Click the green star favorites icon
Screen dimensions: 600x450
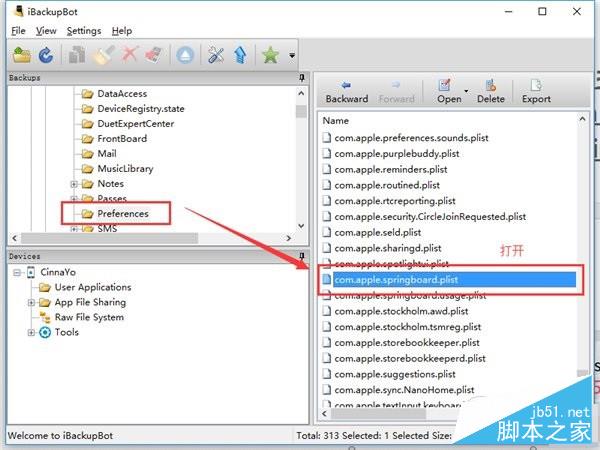coord(270,55)
